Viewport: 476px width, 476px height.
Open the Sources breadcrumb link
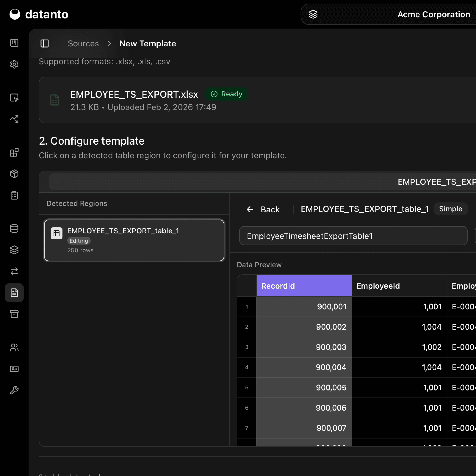tap(83, 43)
